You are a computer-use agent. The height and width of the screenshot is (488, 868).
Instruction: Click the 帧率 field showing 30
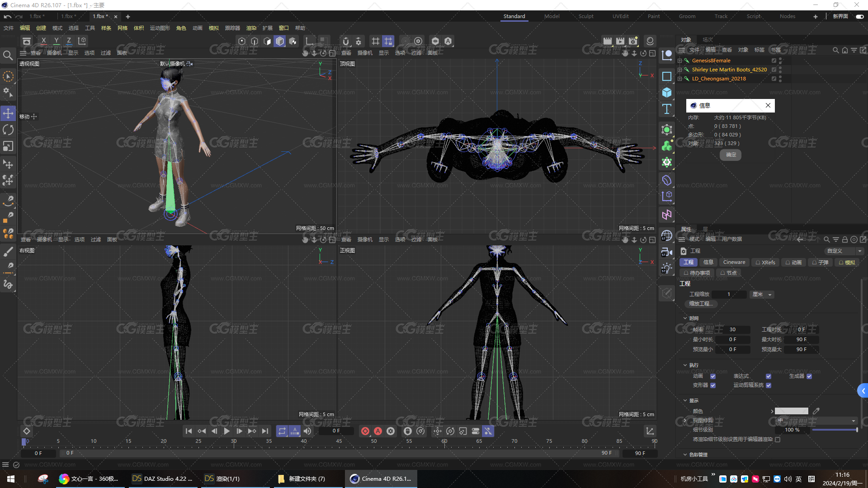click(x=732, y=330)
